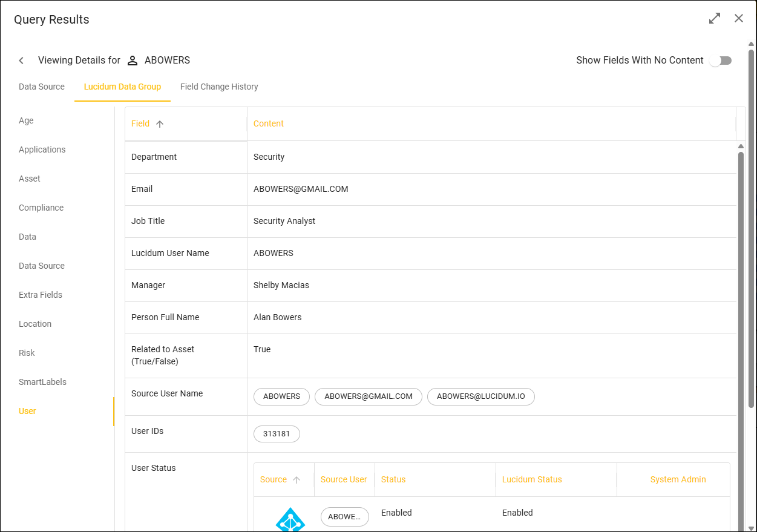757x532 pixels.
Task: Click the Alan Bowers full name value
Action: pos(277,317)
